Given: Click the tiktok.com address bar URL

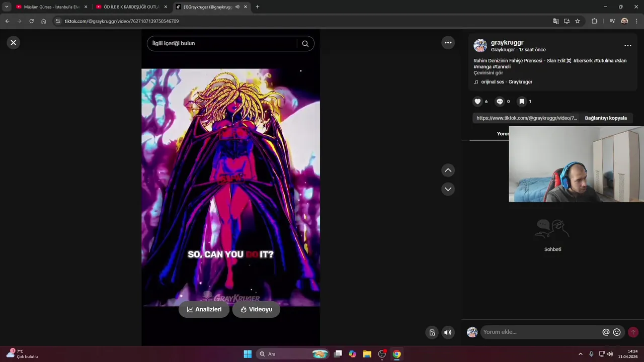Looking at the screenshot, I should [121, 21].
